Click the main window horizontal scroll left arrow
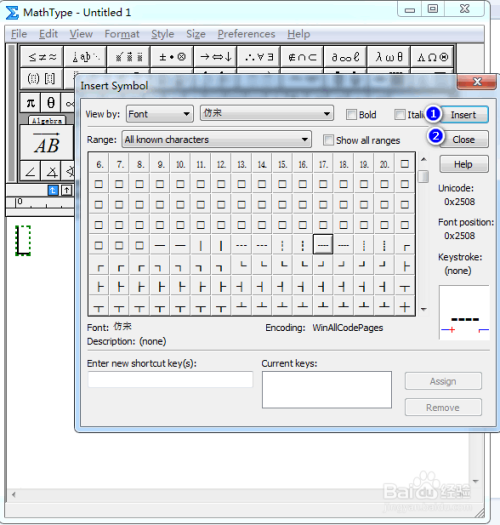500x525 pixels. tap(13, 495)
